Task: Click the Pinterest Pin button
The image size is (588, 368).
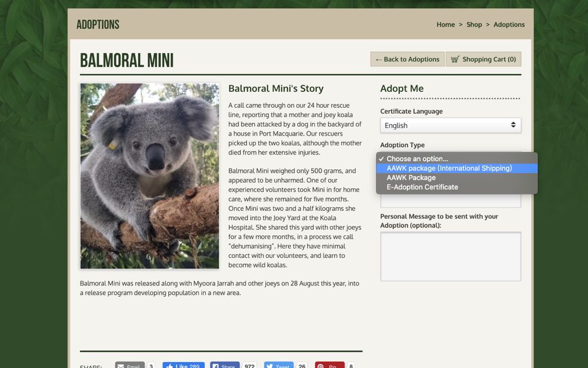Action: 329,365
